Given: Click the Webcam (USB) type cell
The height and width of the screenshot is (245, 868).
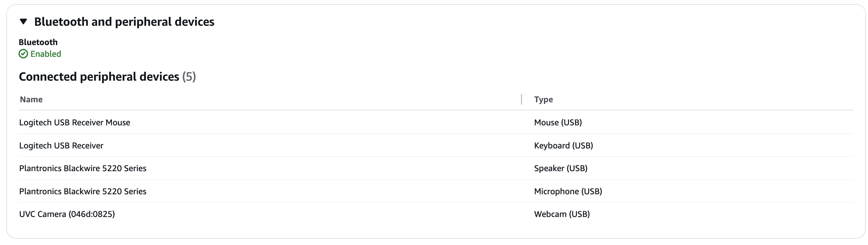Looking at the screenshot, I should click(x=562, y=214).
